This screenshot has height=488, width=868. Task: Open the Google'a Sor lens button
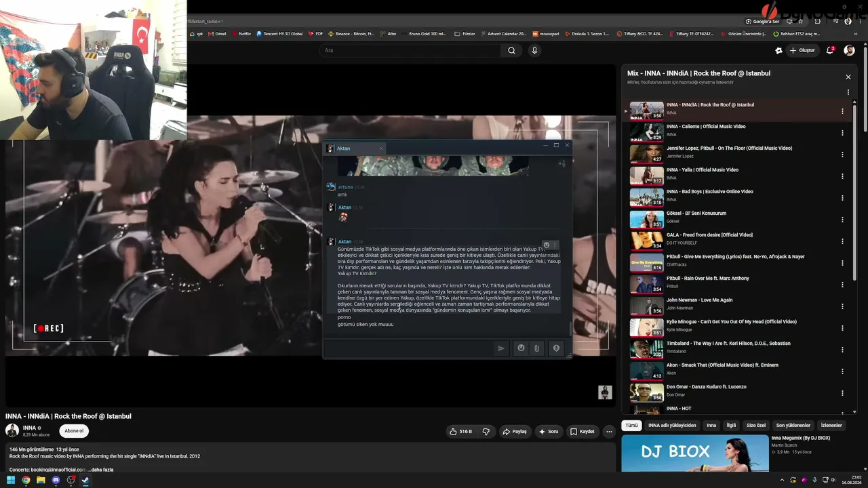click(x=763, y=21)
